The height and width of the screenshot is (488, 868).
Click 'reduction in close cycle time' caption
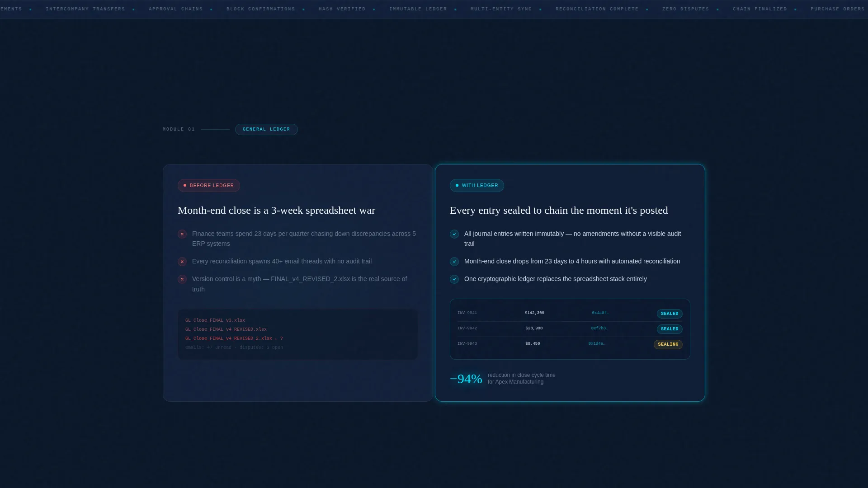tap(522, 375)
